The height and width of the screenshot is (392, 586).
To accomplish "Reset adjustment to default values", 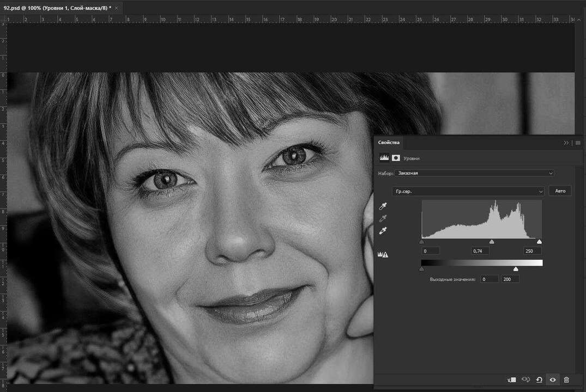I will tap(539, 379).
